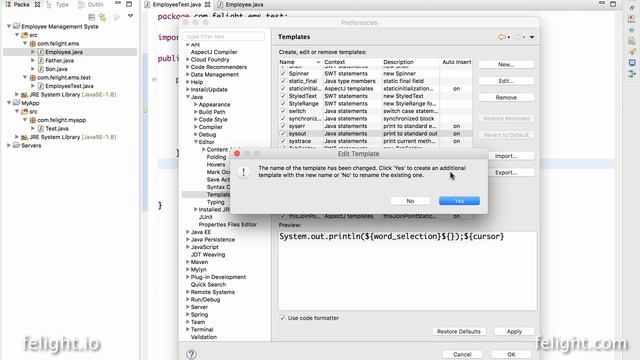Close the Edit Template dialog with red button

click(237, 154)
